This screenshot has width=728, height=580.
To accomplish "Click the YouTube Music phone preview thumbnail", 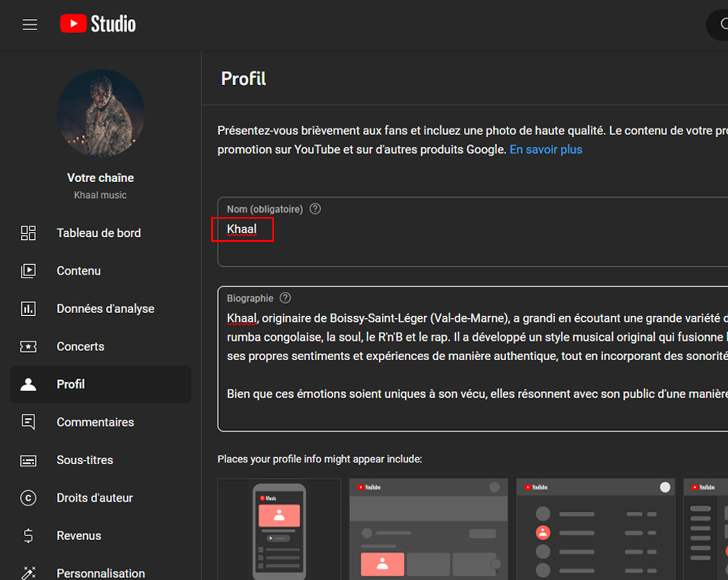I will [x=279, y=529].
